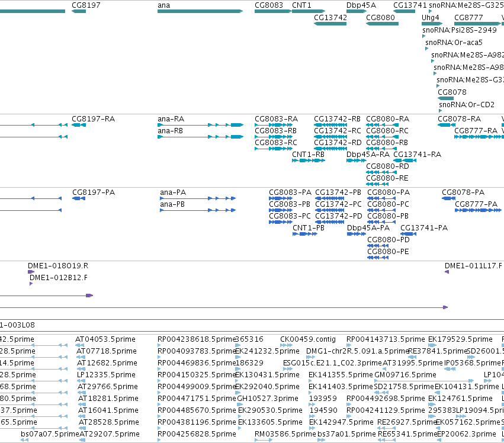Image resolution: width=504 pixels, height=443 pixels.
Task: Select the CG13742-PB protein label
Action: click(338, 192)
